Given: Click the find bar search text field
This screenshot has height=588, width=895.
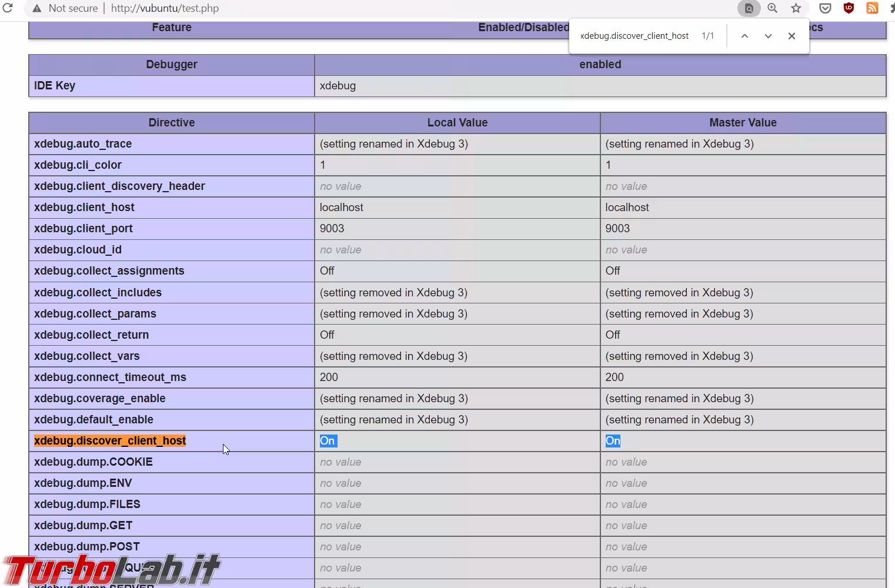Looking at the screenshot, I should click(x=634, y=36).
